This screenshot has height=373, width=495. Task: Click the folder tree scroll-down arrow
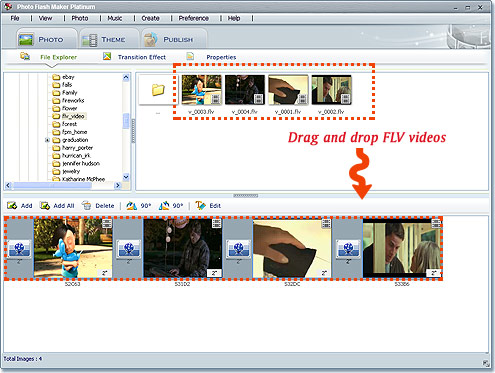coord(126,177)
